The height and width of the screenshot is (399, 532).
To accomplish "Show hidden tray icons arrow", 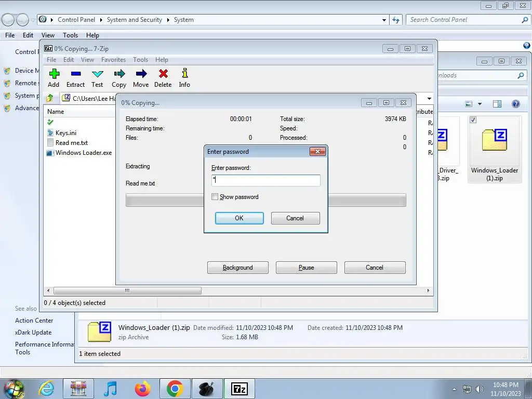I will [454, 389].
